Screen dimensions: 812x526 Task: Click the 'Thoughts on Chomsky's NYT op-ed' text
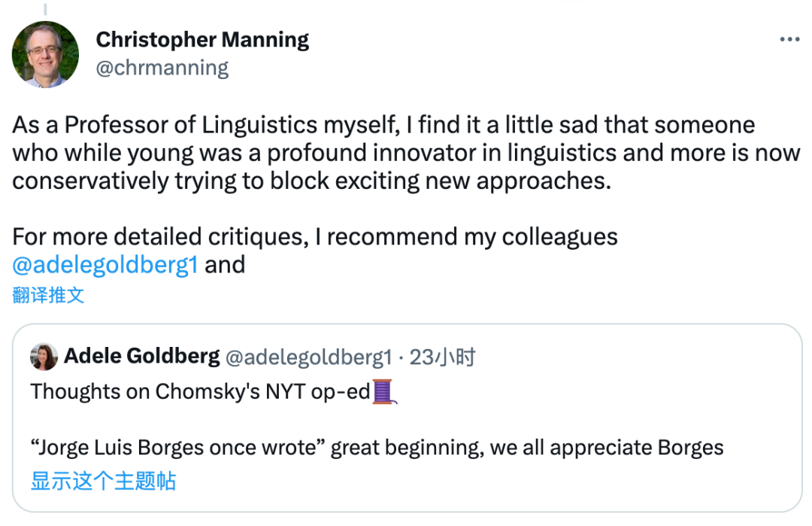coord(201,391)
